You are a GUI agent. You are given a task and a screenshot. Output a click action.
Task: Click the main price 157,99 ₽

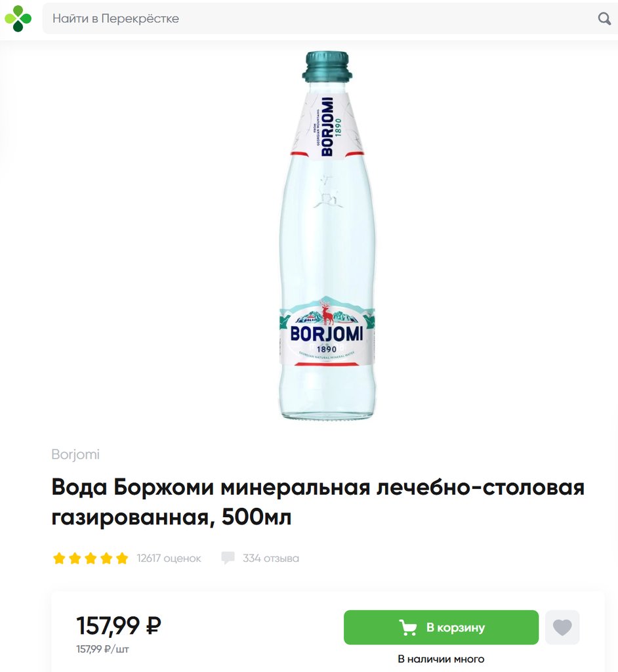tap(119, 625)
